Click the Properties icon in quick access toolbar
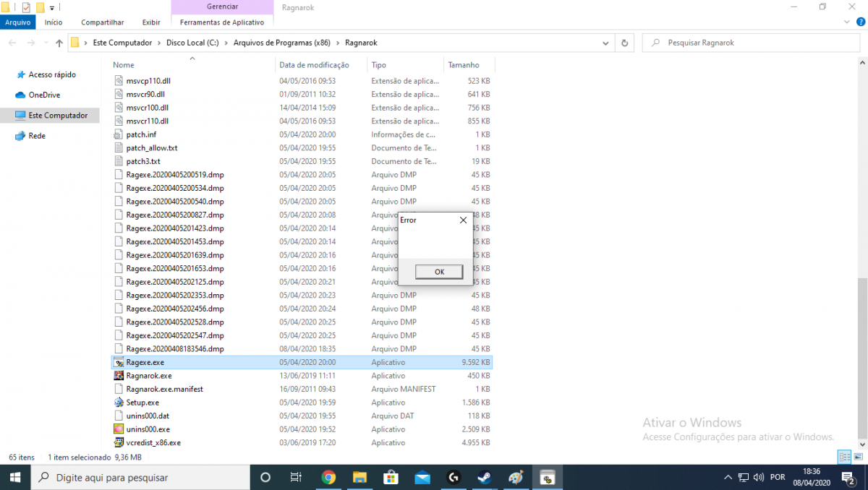This screenshot has height=490, width=868. [26, 7]
